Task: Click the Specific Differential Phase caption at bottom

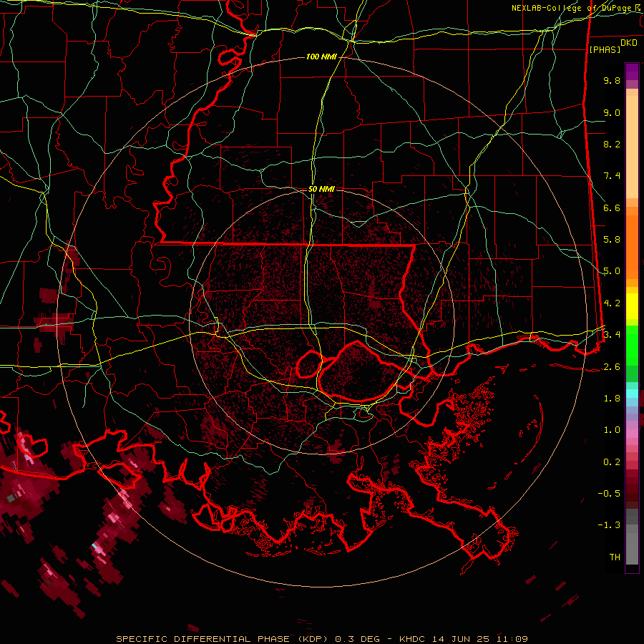Action: [321, 639]
